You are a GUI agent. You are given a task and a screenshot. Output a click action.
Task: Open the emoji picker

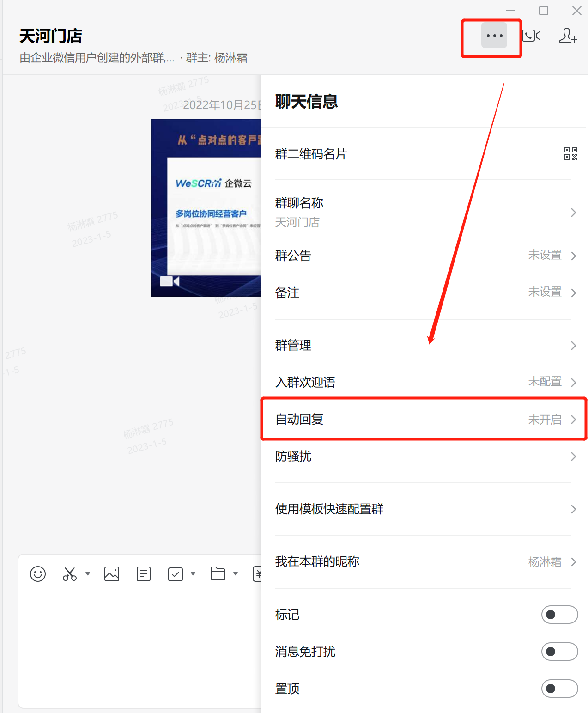38,574
